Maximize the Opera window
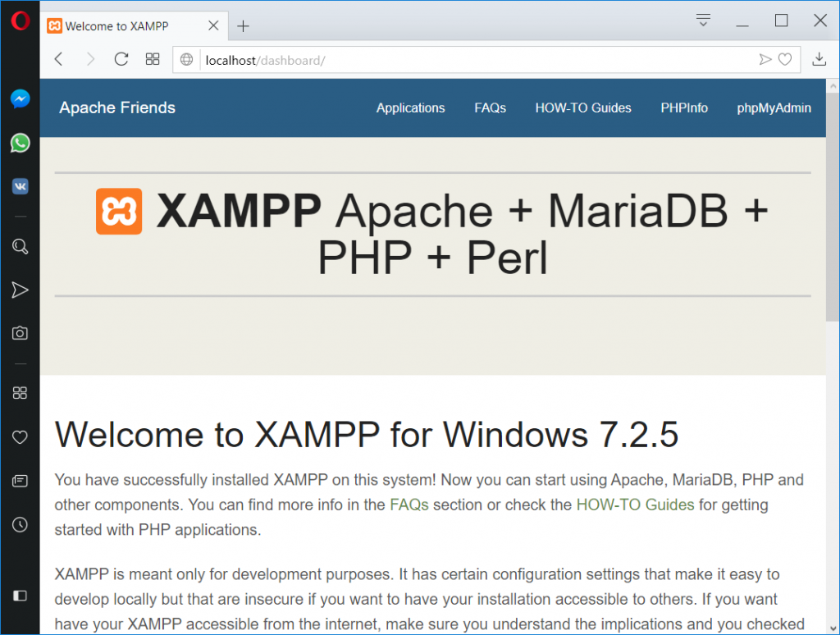This screenshot has height=635, width=840. [781, 21]
